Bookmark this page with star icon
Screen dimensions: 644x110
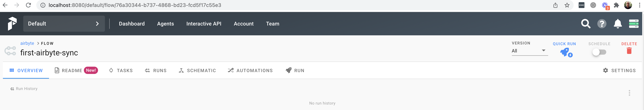coord(567,5)
